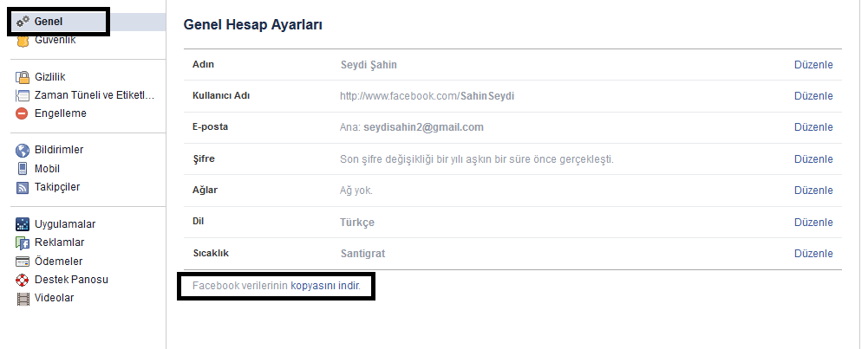Open the Genel settings section

49,22
